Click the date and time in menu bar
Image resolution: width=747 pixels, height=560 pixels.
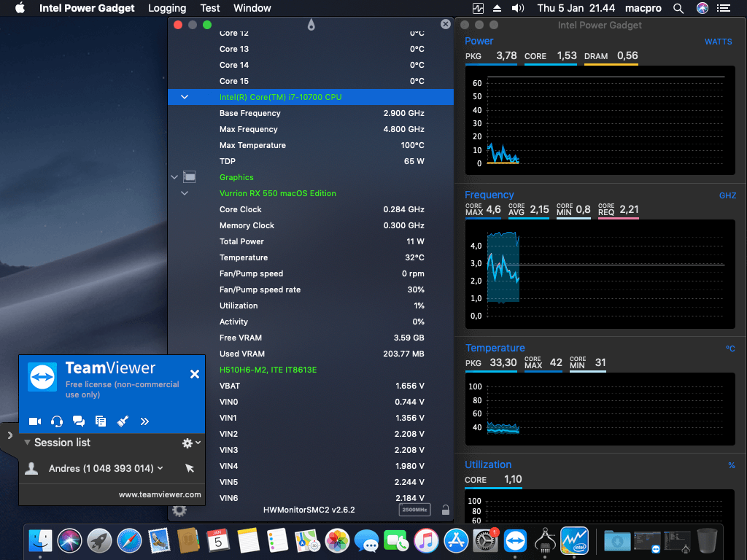tap(576, 8)
